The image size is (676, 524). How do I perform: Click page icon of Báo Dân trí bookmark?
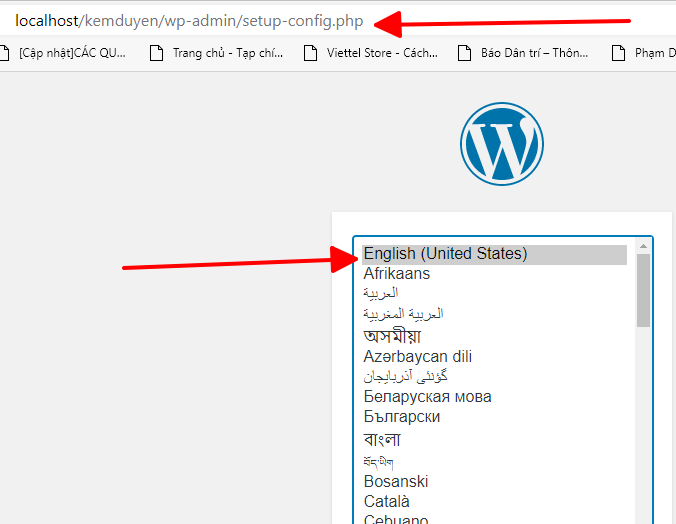464,53
